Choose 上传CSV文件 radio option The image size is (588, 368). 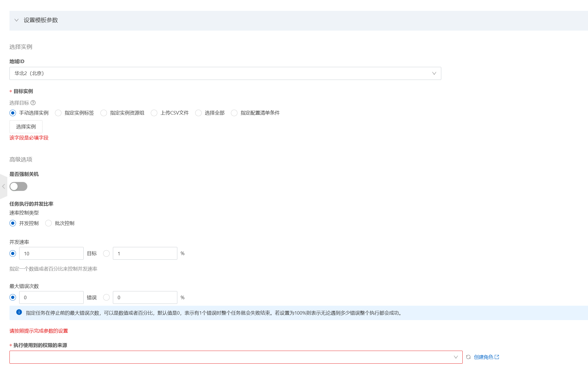154,113
